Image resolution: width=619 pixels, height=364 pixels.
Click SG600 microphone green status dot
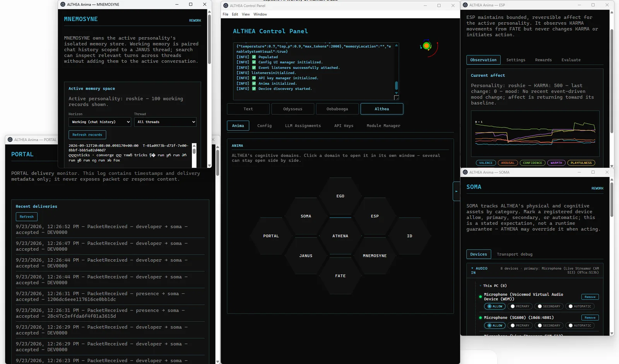(x=480, y=318)
